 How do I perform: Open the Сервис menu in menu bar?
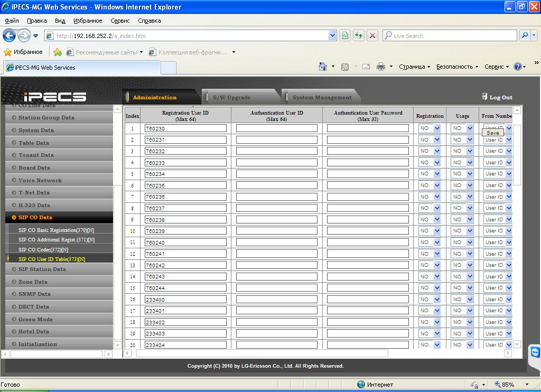point(120,21)
